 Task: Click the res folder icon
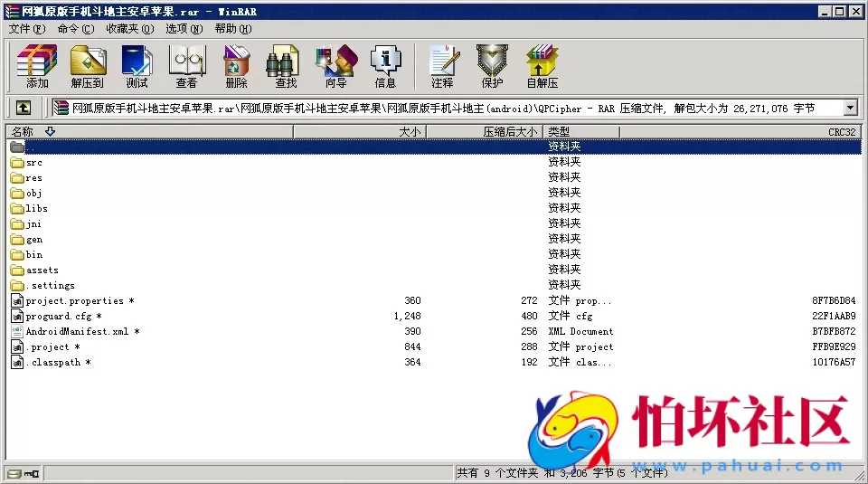[x=17, y=177]
